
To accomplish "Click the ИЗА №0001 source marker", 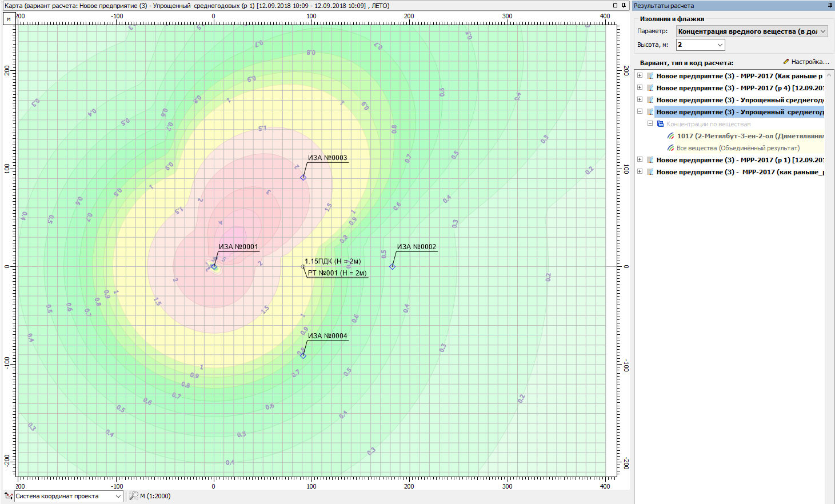I will pos(214,266).
